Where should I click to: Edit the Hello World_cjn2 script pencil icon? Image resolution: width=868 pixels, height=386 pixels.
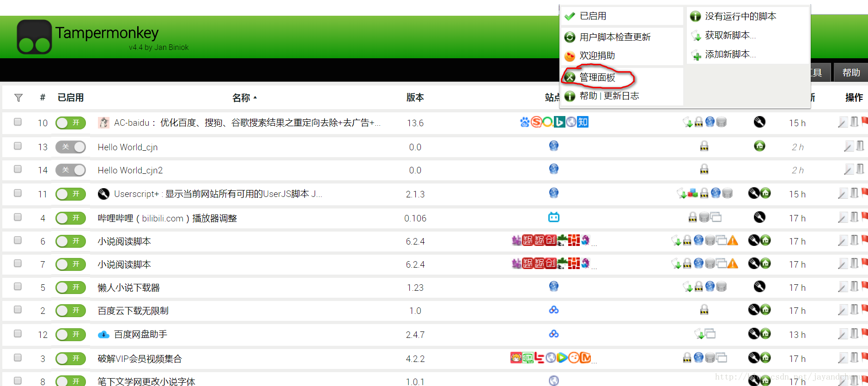pyautogui.click(x=849, y=170)
